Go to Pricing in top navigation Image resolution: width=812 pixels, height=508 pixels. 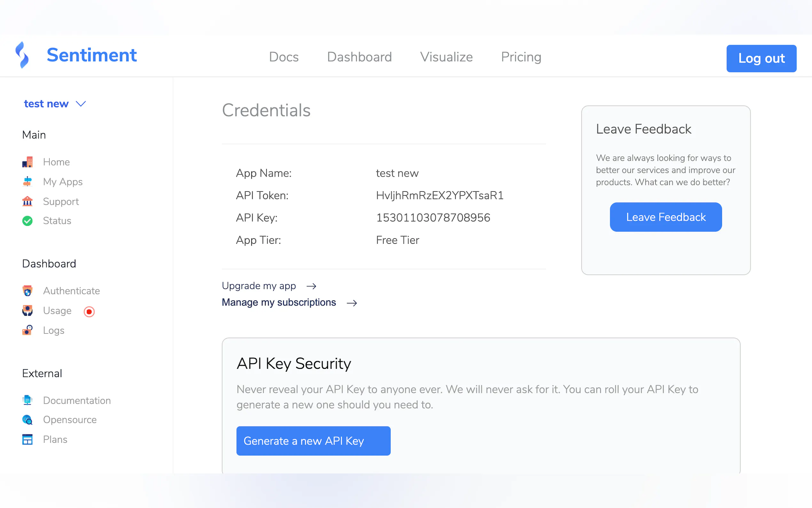(521, 57)
